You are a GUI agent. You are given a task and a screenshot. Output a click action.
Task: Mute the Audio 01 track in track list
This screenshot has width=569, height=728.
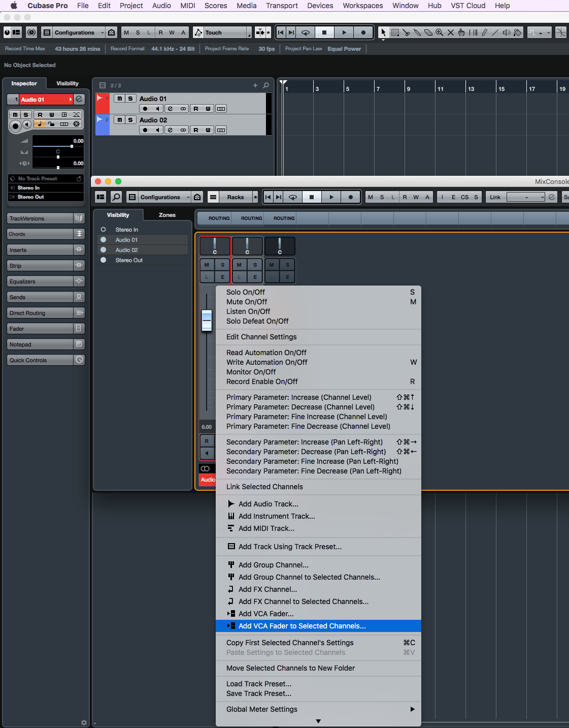(120, 99)
